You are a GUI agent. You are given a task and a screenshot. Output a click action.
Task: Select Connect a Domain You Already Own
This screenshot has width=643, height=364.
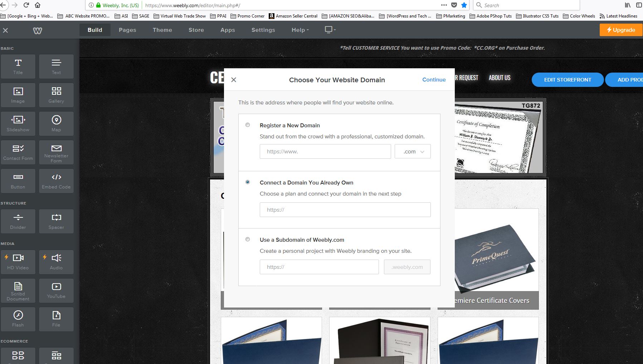pos(248,182)
